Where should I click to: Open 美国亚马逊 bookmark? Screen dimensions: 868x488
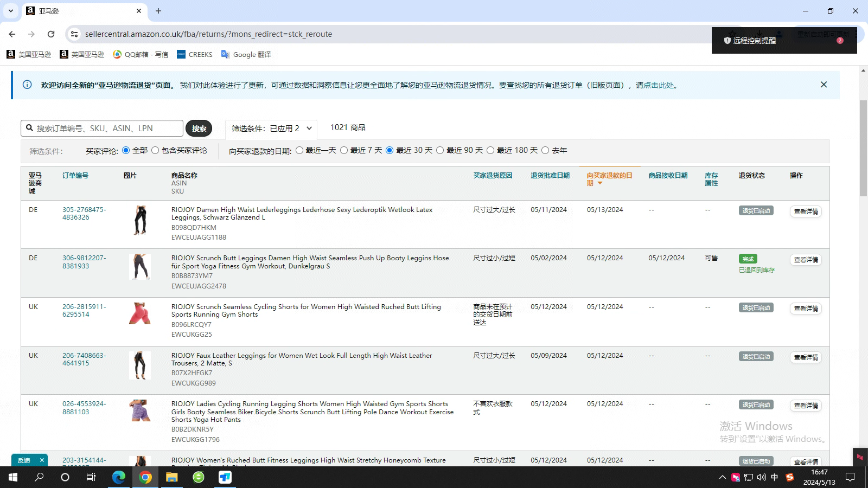29,54
